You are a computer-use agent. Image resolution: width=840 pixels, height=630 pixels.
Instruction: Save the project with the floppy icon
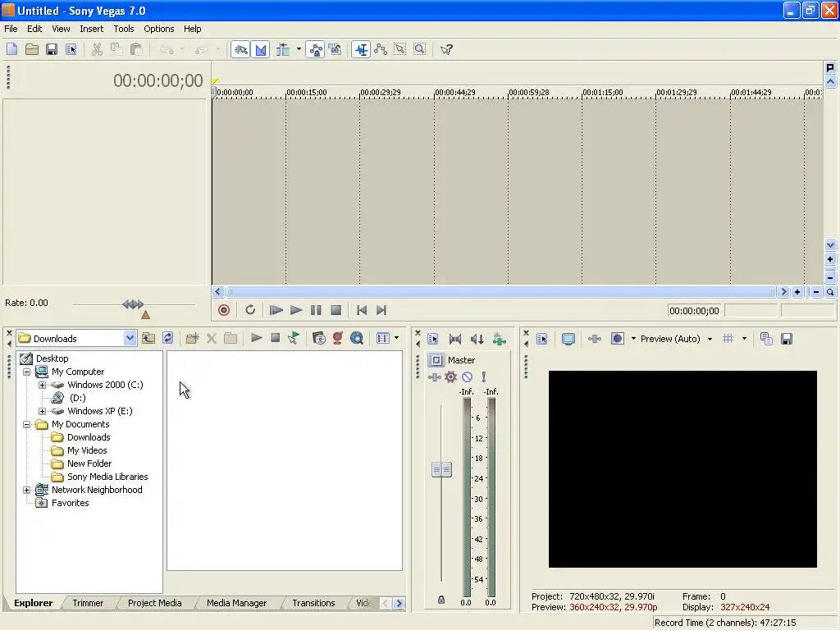point(52,50)
